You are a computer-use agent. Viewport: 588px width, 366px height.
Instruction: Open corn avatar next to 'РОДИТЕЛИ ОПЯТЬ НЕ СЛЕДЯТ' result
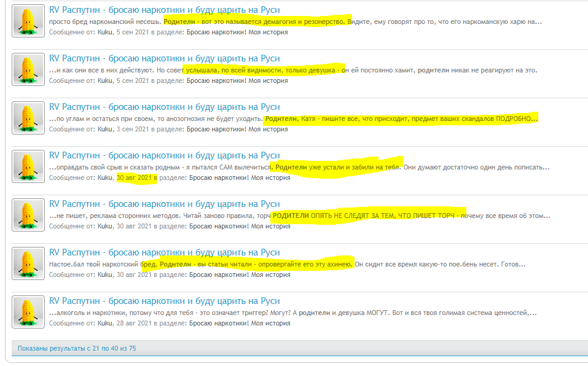pyautogui.click(x=28, y=214)
